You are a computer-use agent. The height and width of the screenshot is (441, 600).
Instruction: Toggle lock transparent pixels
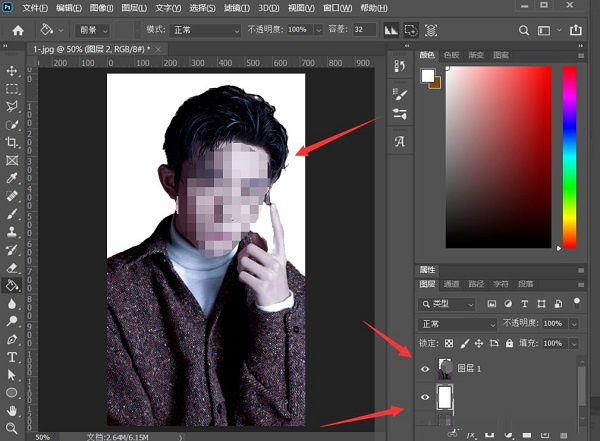pos(449,343)
